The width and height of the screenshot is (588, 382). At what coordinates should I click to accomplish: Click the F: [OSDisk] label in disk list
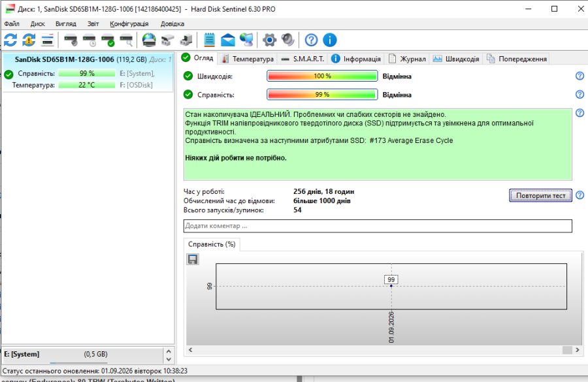pyautogui.click(x=136, y=85)
